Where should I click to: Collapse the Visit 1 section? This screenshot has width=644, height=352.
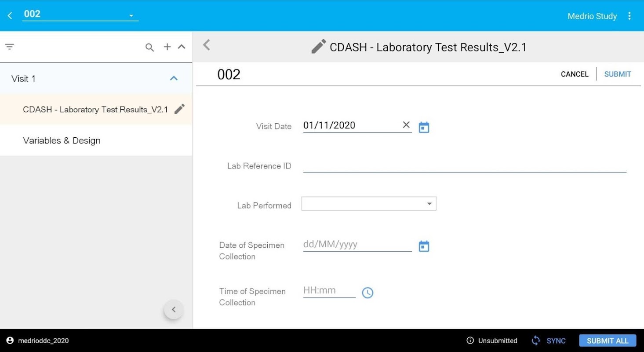point(174,78)
